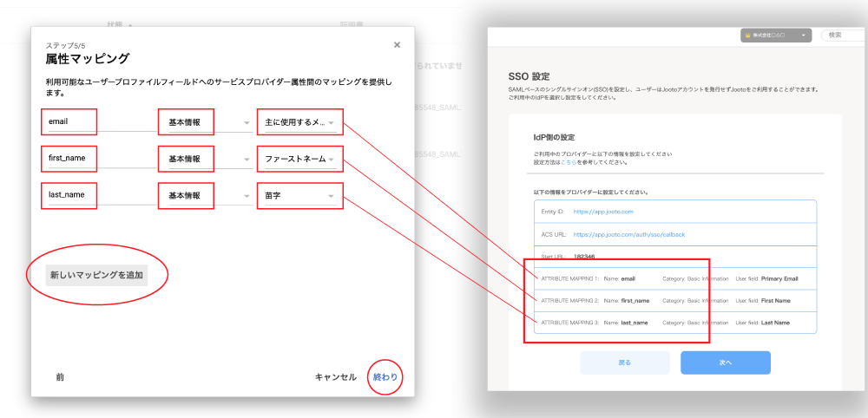Select the 'Primary Email' user field value
The width and height of the screenshot is (868, 418).
click(x=779, y=278)
